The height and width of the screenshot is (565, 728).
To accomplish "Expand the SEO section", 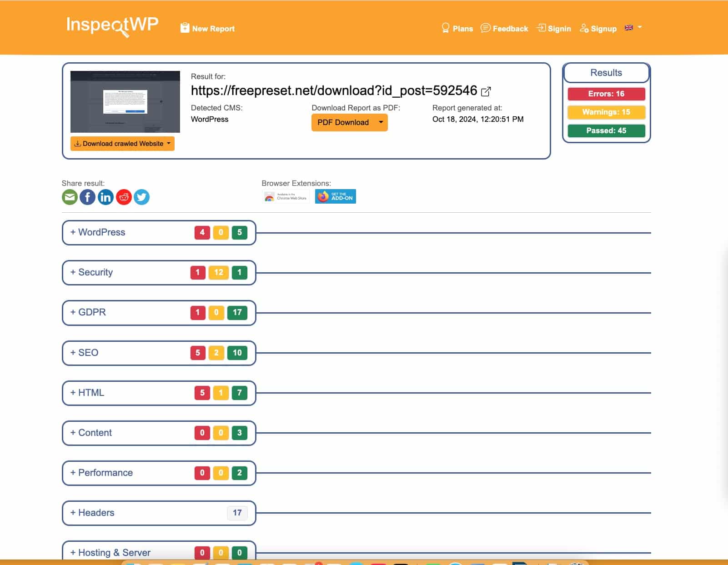I will (159, 353).
